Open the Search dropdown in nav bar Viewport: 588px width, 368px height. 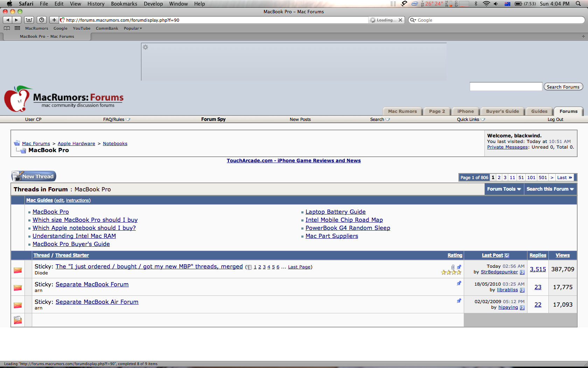(380, 120)
